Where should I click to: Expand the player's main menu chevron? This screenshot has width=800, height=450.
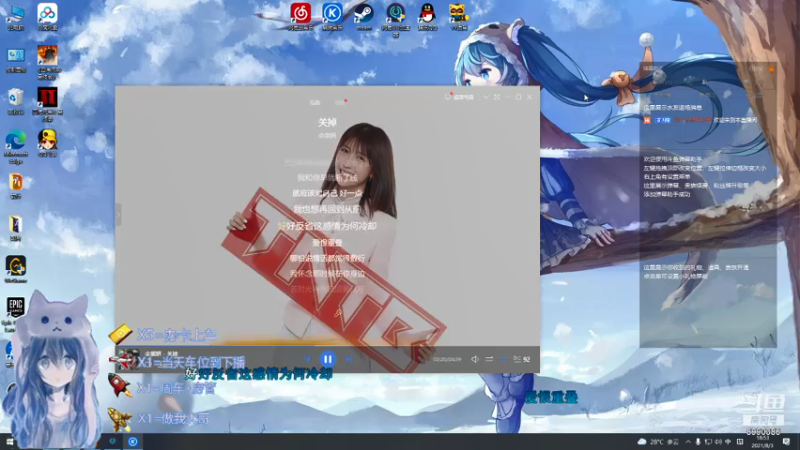[x=486, y=97]
